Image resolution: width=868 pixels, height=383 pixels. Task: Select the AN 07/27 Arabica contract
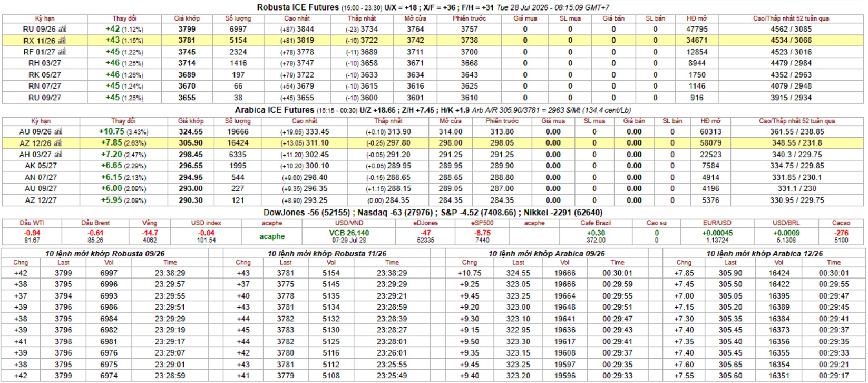41,177
